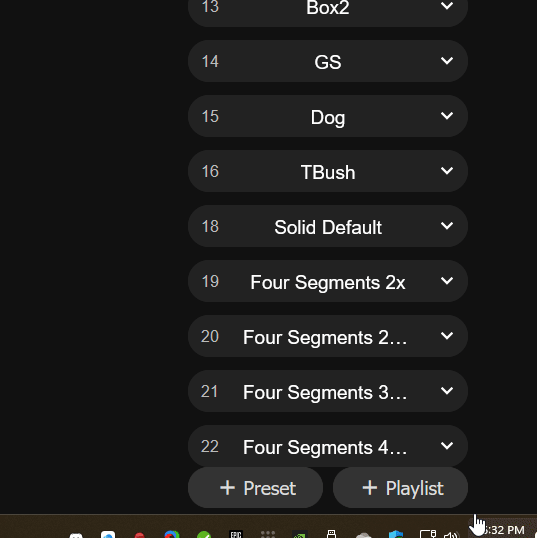
Task: Select the TBush preset
Action: 328,171
